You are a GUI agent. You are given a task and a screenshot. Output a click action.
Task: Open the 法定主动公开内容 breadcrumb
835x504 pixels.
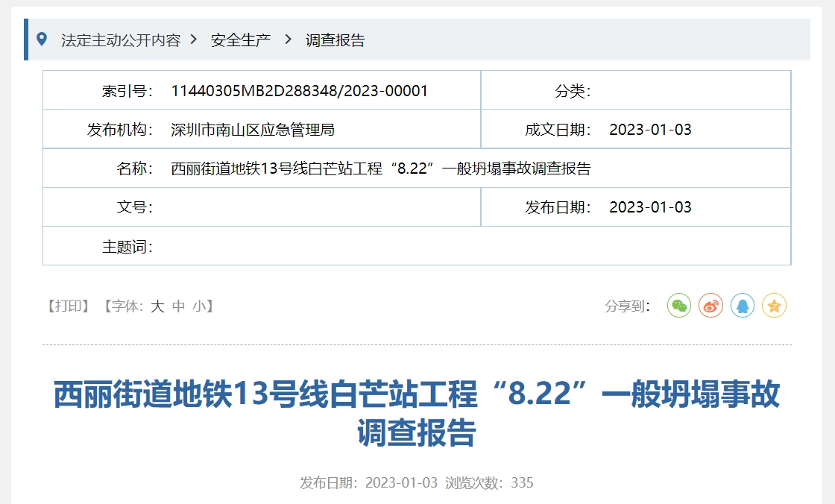pos(121,40)
